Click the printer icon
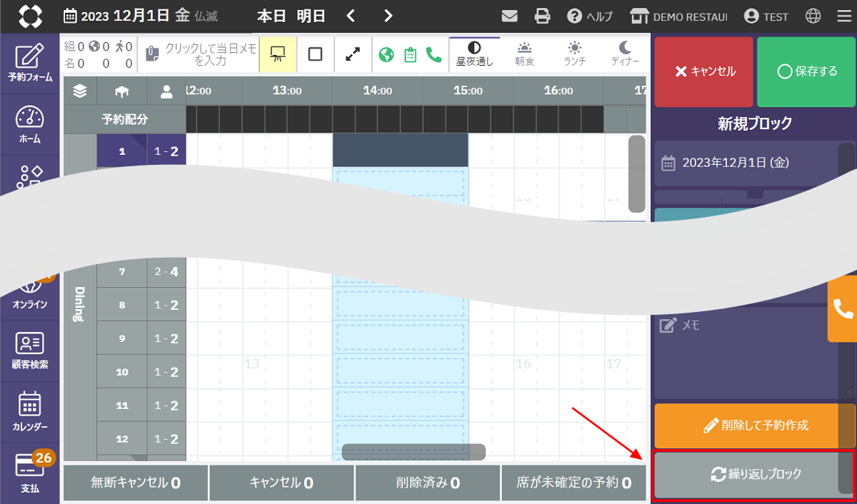The width and height of the screenshot is (857, 504). 543,16
